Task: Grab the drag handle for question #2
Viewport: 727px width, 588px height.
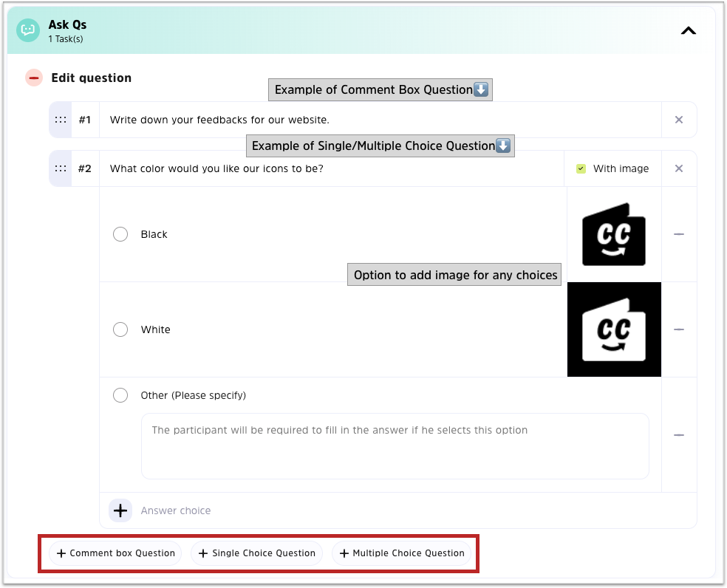Action: point(61,168)
